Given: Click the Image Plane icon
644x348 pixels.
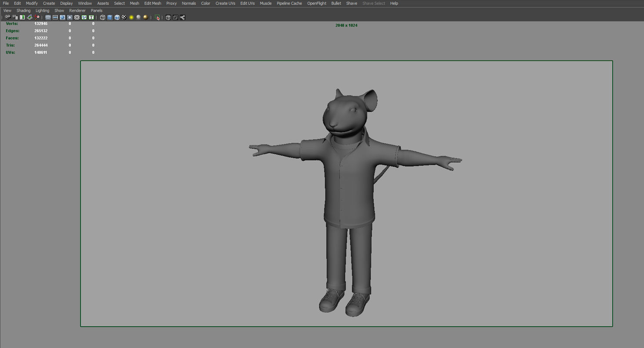Looking at the screenshot, I should click(30, 17).
